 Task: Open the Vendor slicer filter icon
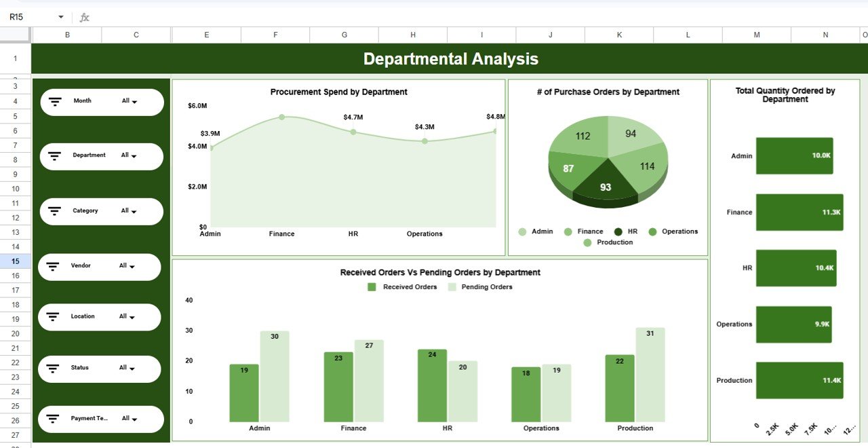pyautogui.click(x=52, y=266)
